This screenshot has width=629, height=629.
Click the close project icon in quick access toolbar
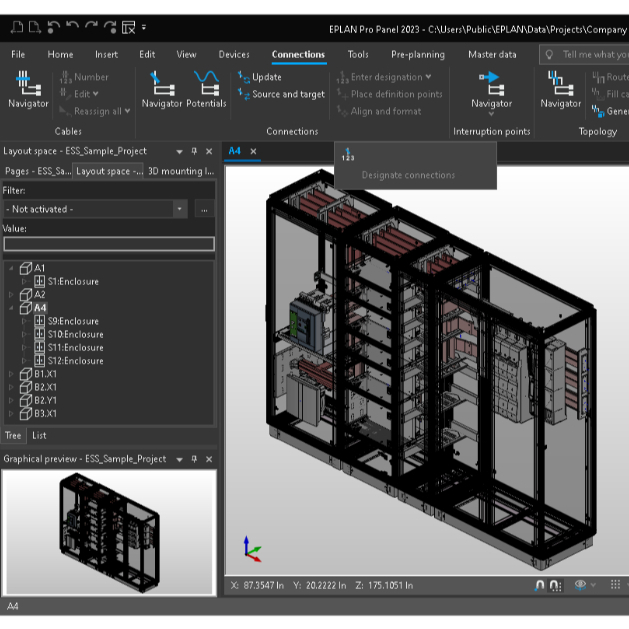128,27
